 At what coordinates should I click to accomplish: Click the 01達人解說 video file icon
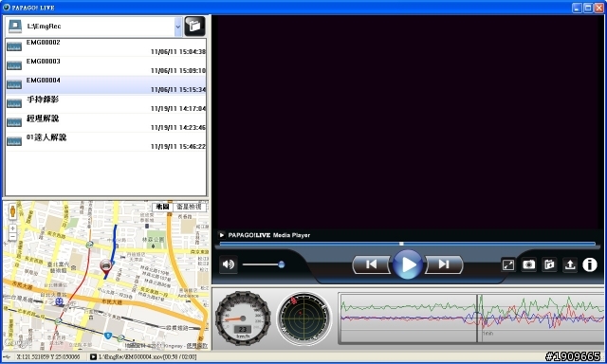[14, 141]
